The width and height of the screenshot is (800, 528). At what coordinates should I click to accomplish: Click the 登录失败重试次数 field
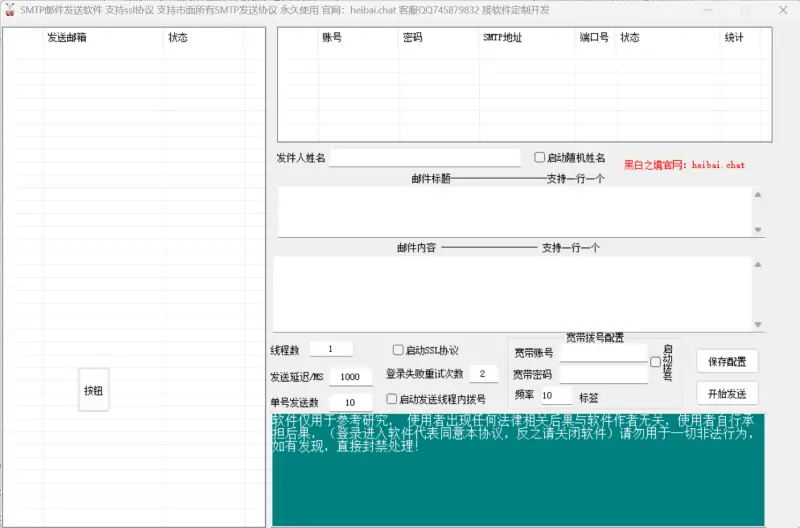[483, 374]
